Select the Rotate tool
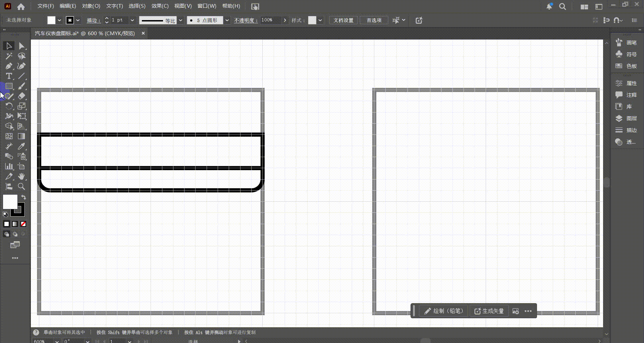This screenshot has height=343, width=644. coord(9,106)
